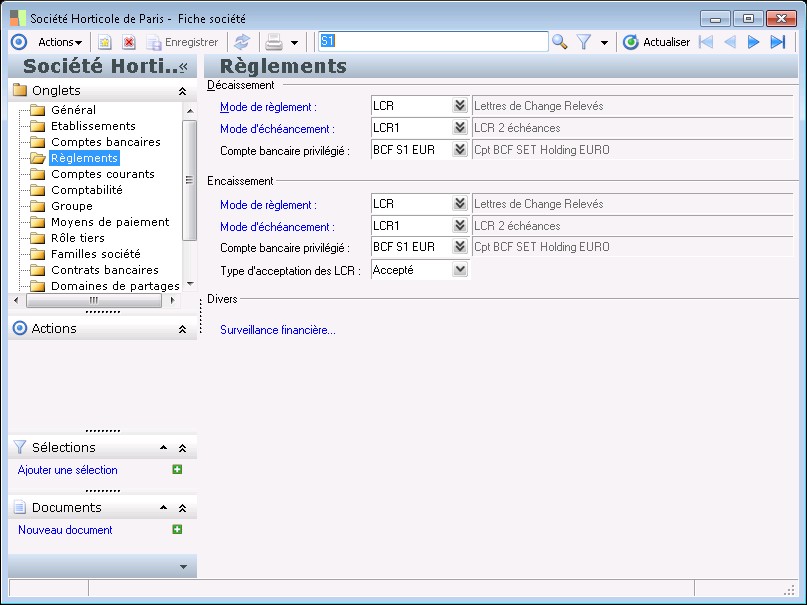
Task: Click the Onglets list horizontal scrollbar
Action: (95, 300)
